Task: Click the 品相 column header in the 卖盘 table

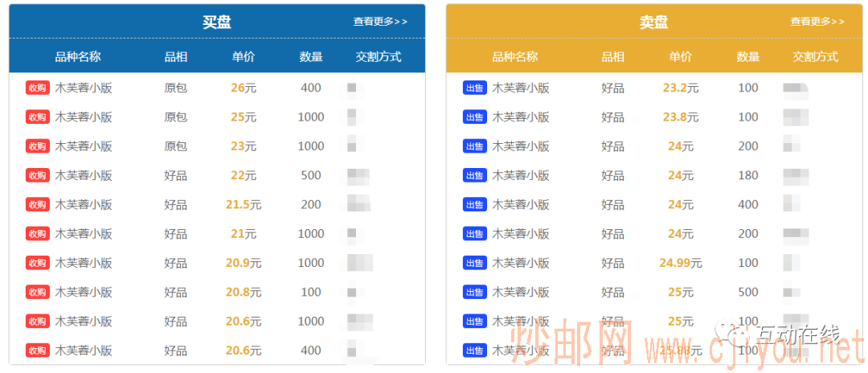Action: [x=613, y=57]
